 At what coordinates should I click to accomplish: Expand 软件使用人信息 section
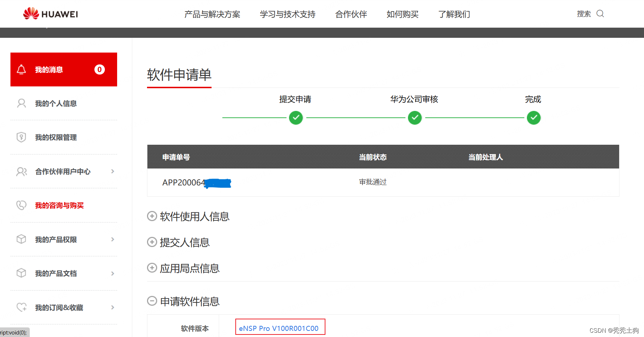(152, 216)
